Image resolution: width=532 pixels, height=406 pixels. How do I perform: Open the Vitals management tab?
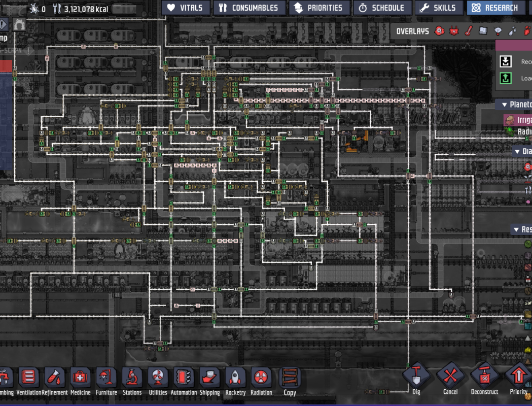point(185,8)
